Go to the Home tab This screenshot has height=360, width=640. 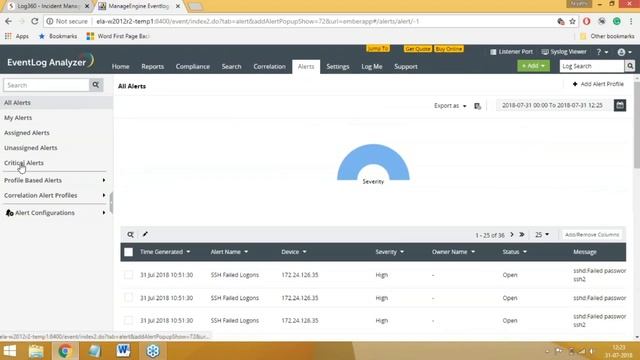120,67
